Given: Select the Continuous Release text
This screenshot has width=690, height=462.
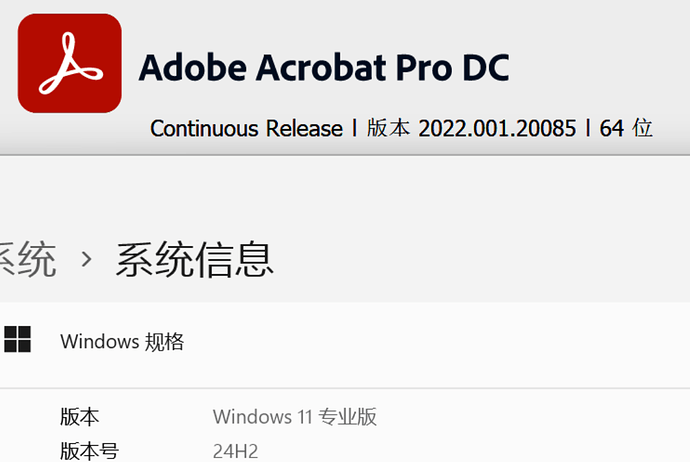Looking at the screenshot, I should (x=246, y=128).
